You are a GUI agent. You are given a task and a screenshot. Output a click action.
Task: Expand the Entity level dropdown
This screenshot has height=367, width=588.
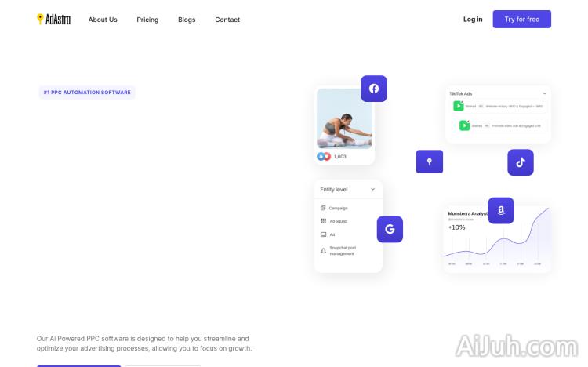pos(348,190)
